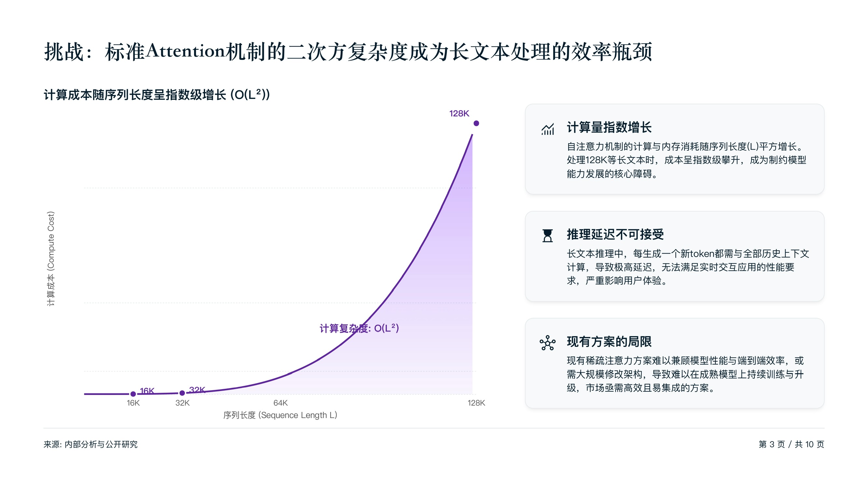The image size is (868, 488).
Task: Click the hourglass icon beside 推理延迟不可接受
Action: point(548,236)
